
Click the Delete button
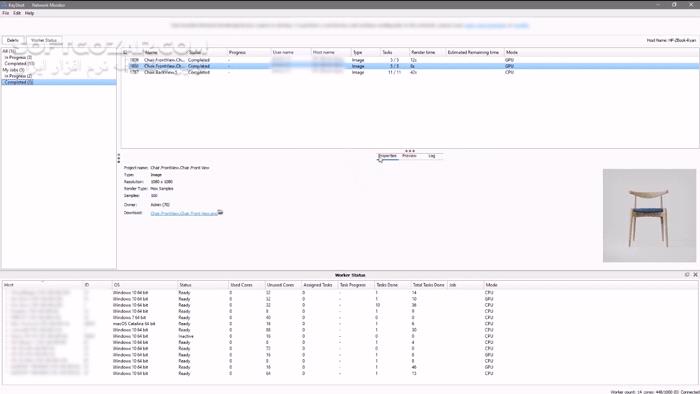point(13,40)
